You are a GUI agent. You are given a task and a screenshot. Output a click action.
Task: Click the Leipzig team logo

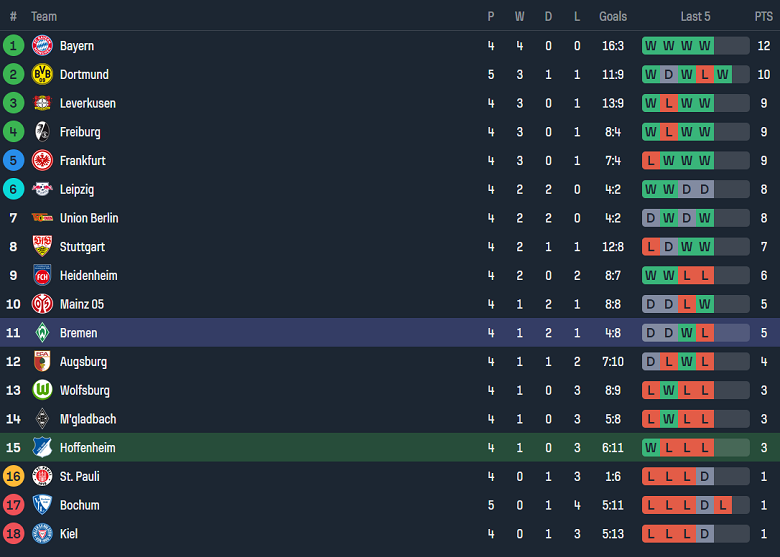pos(42,189)
